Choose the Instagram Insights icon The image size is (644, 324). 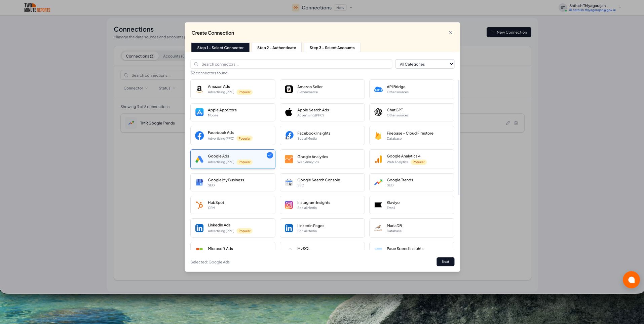click(x=289, y=205)
